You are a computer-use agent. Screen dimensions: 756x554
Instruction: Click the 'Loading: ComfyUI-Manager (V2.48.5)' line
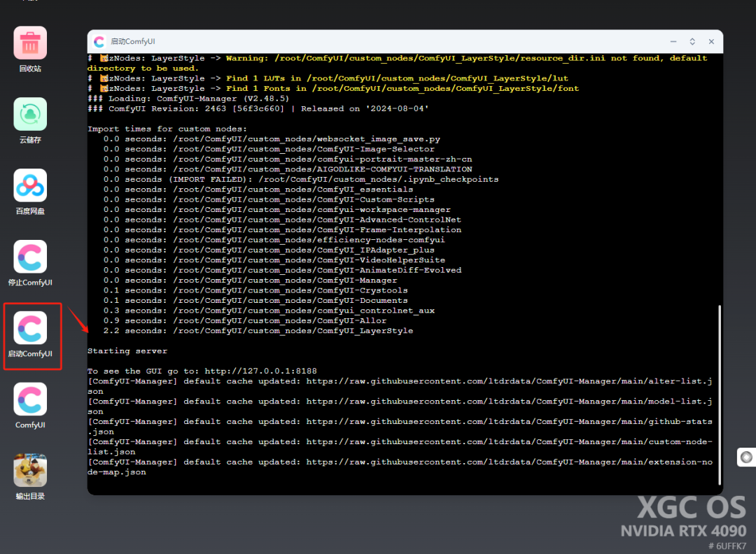pyautogui.click(x=188, y=98)
